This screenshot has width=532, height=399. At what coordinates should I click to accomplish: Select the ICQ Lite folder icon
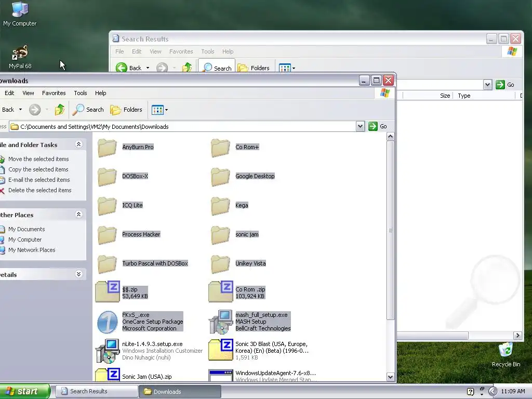coord(107,206)
